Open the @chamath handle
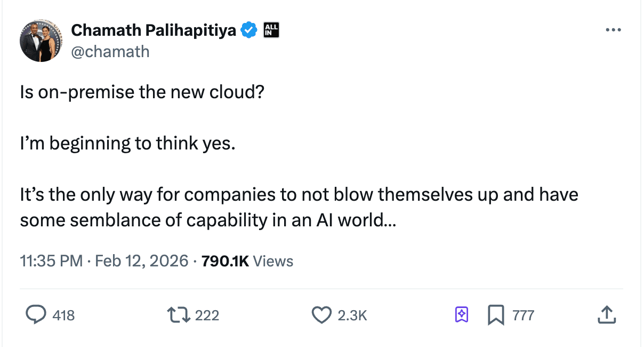Image resolution: width=644 pixels, height=347 pixels. tap(110, 51)
